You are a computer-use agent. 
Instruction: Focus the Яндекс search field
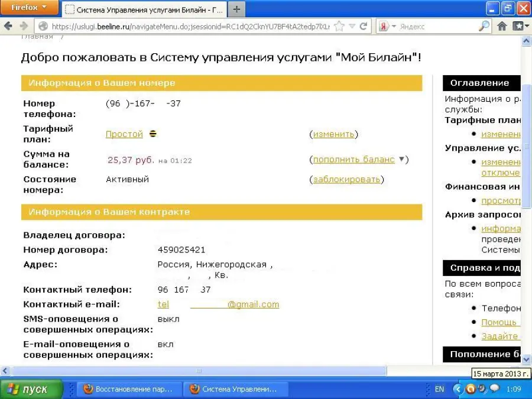pyautogui.click(x=437, y=27)
